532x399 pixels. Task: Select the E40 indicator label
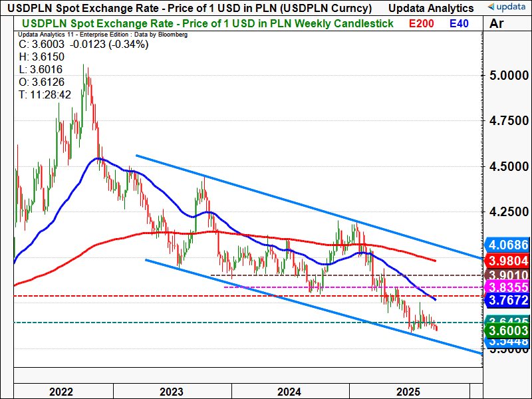(x=459, y=23)
